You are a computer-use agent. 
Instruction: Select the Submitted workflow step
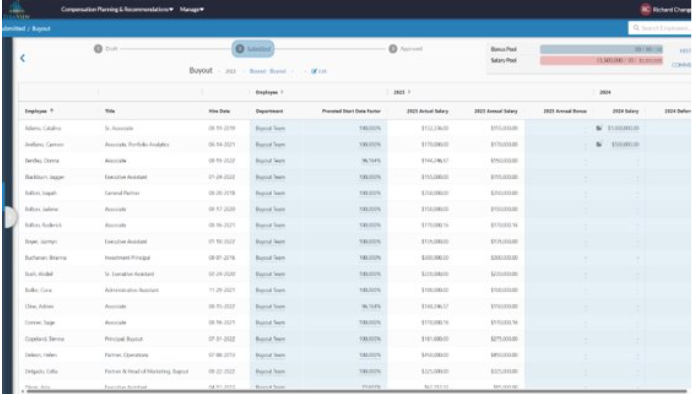253,49
